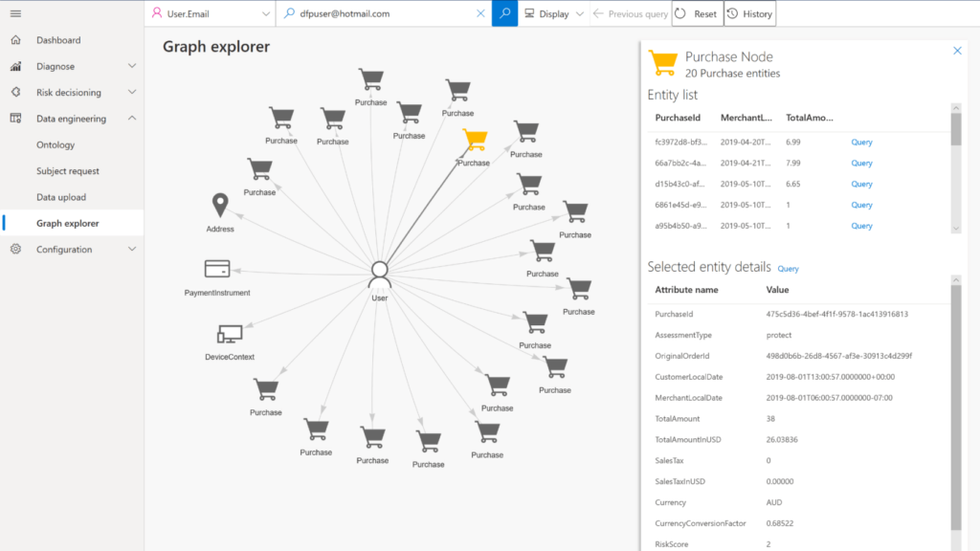Click the CurrencyConversionFactor value 0.68522
The width and height of the screenshot is (980, 551).
point(779,523)
